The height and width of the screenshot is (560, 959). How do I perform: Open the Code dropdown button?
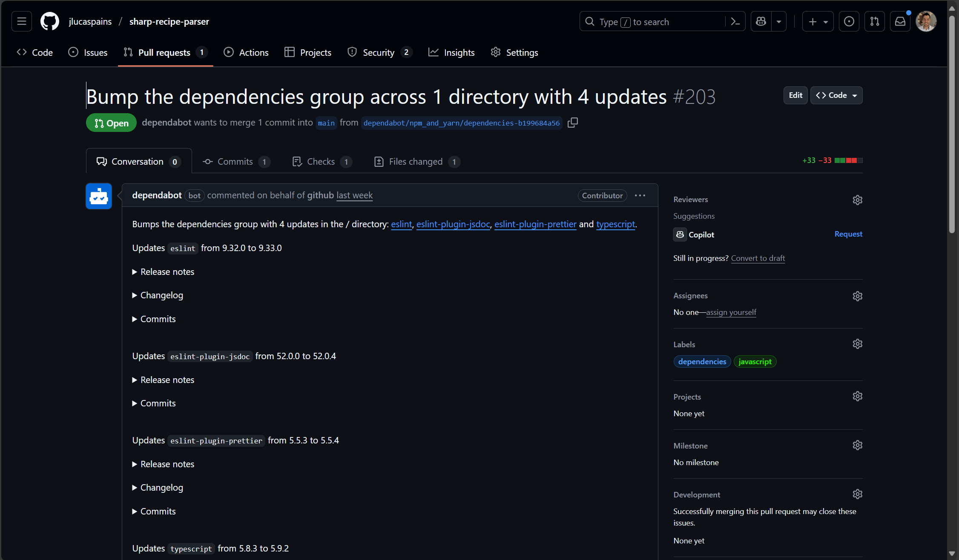point(836,95)
